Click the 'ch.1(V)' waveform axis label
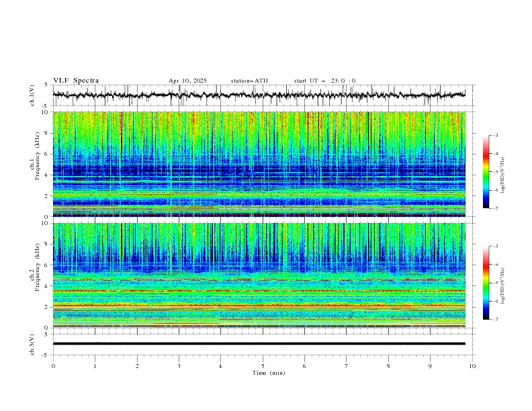532x411 pixels. pyautogui.click(x=32, y=95)
